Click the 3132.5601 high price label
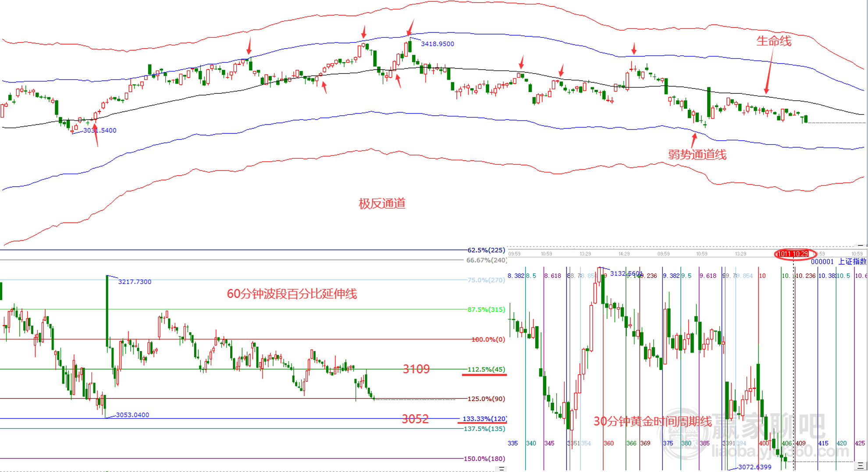The width and height of the screenshot is (868, 472). coord(626,273)
